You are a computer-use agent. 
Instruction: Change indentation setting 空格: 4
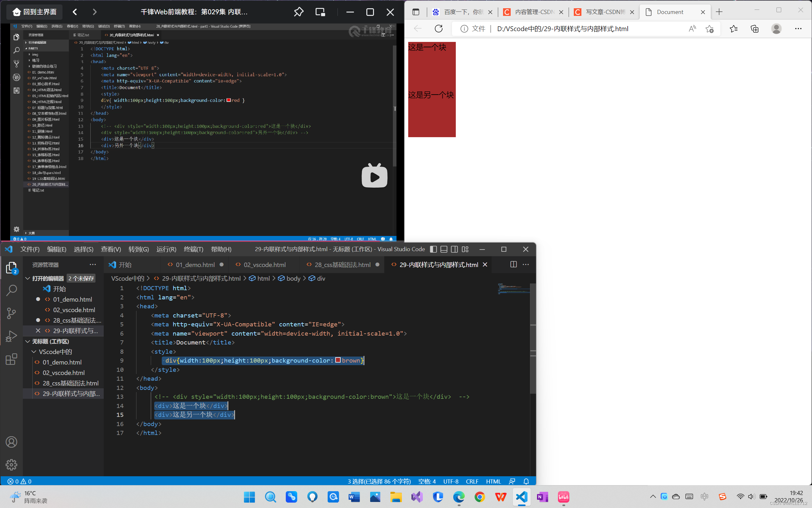427,481
